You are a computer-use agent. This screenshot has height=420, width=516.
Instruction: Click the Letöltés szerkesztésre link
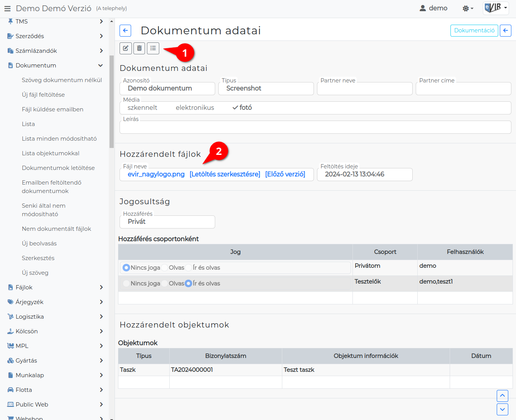click(225, 174)
